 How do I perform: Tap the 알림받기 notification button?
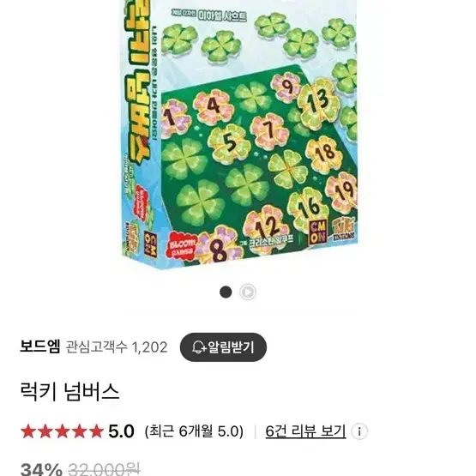tap(223, 347)
